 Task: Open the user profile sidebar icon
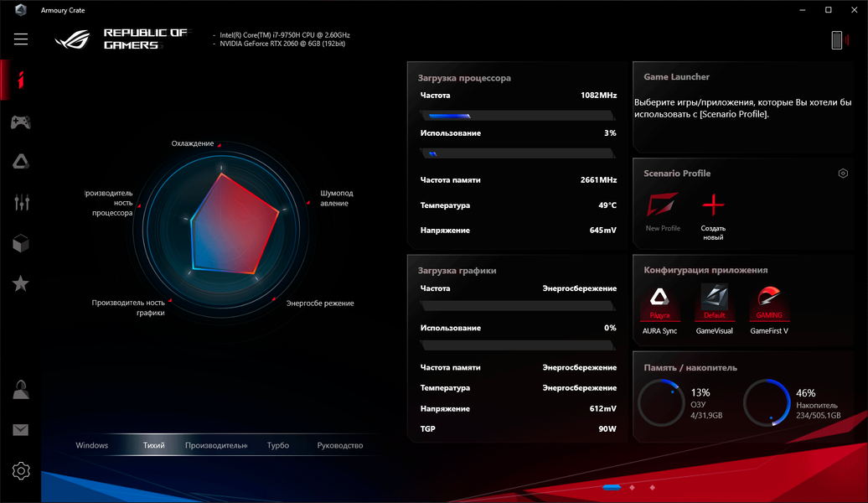tap(21, 390)
